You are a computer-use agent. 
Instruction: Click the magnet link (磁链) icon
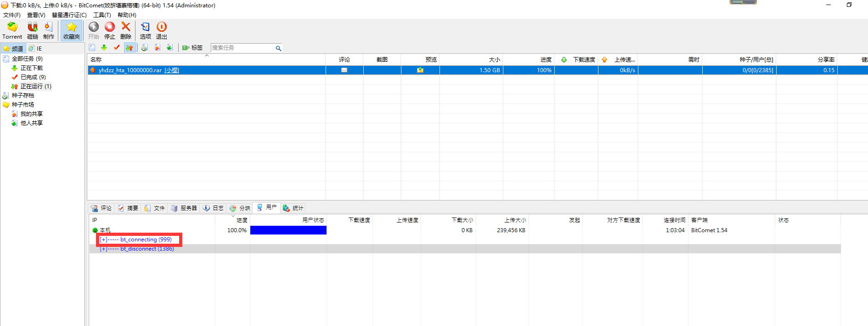coord(33,28)
